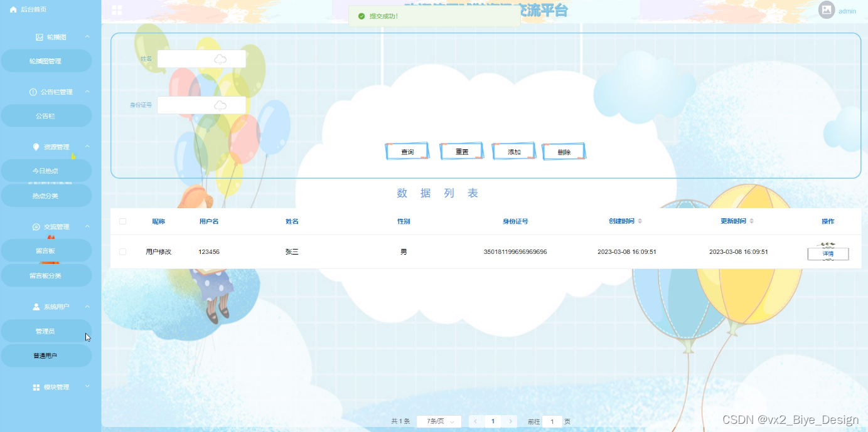Click the 性别 column header

click(404, 221)
